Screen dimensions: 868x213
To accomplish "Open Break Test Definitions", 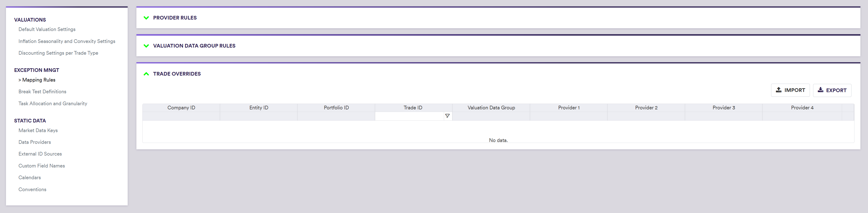I will click(42, 92).
